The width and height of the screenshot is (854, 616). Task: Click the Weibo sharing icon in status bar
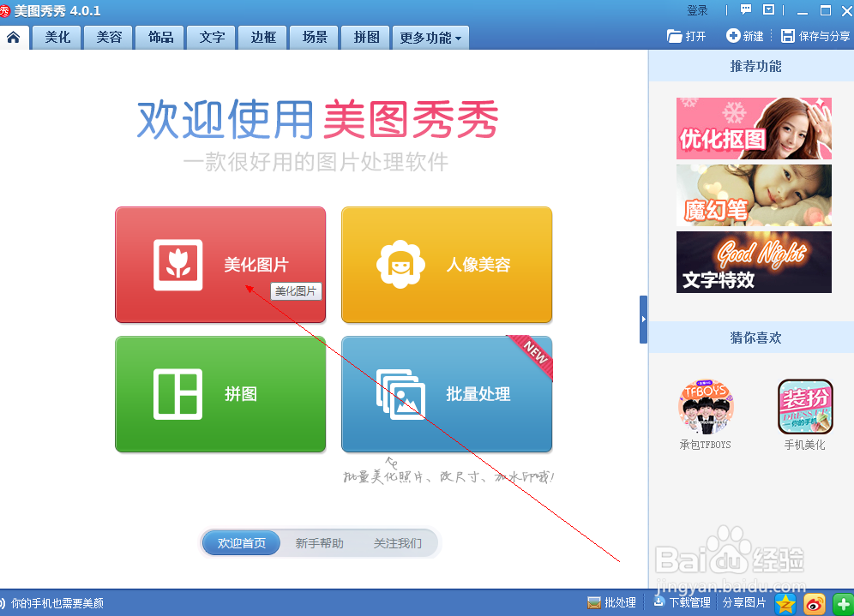[x=816, y=604]
